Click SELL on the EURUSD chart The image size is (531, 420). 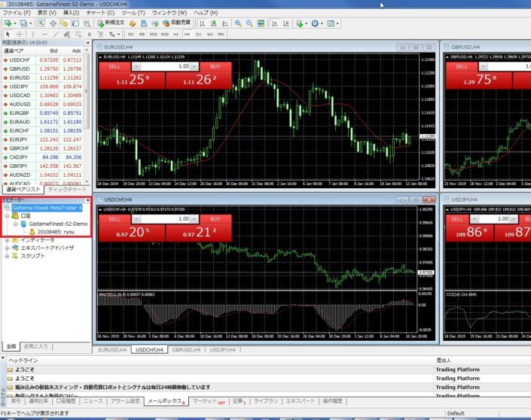click(x=114, y=66)
